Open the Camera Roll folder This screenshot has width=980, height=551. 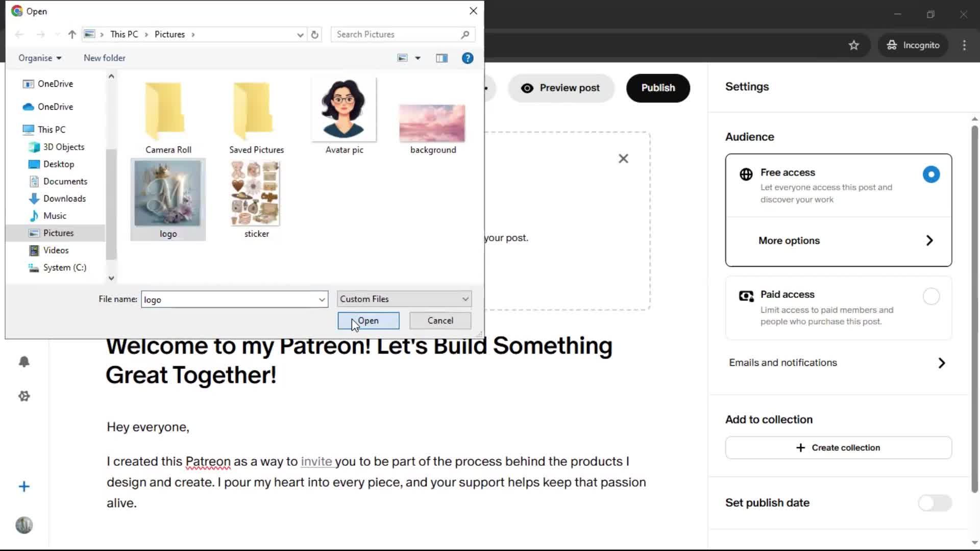pos(168,117)
